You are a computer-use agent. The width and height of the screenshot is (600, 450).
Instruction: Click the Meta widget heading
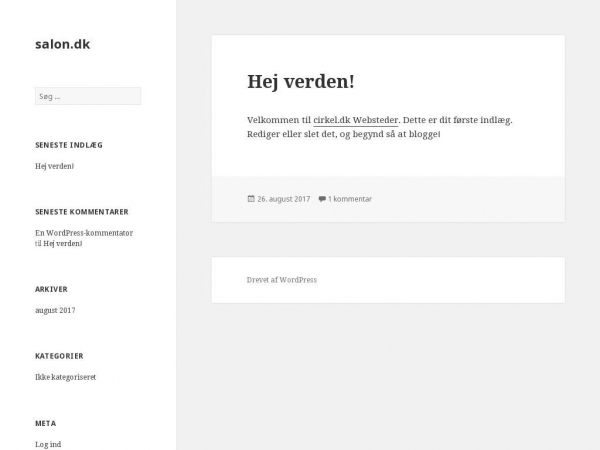[46, 423]
